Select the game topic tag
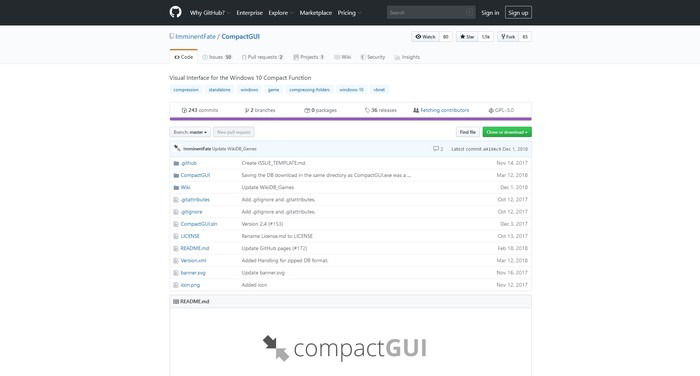The height and width of the screenshot is (376, 700). click(274, 90)
